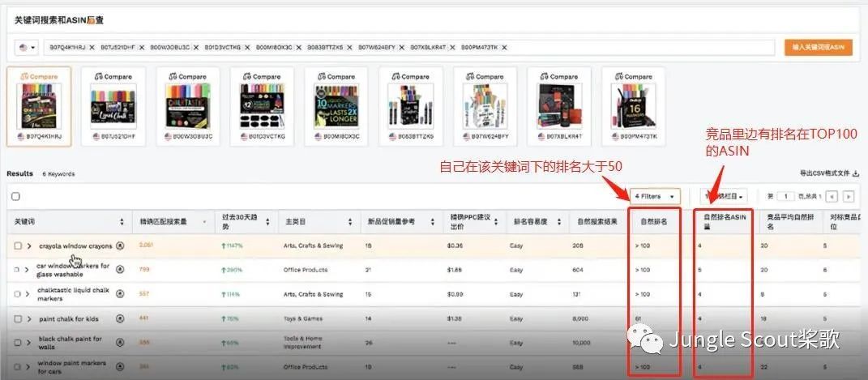Click Amazon icon beside window paint markers for cars
Screen dimensions: 868x380
120,367
